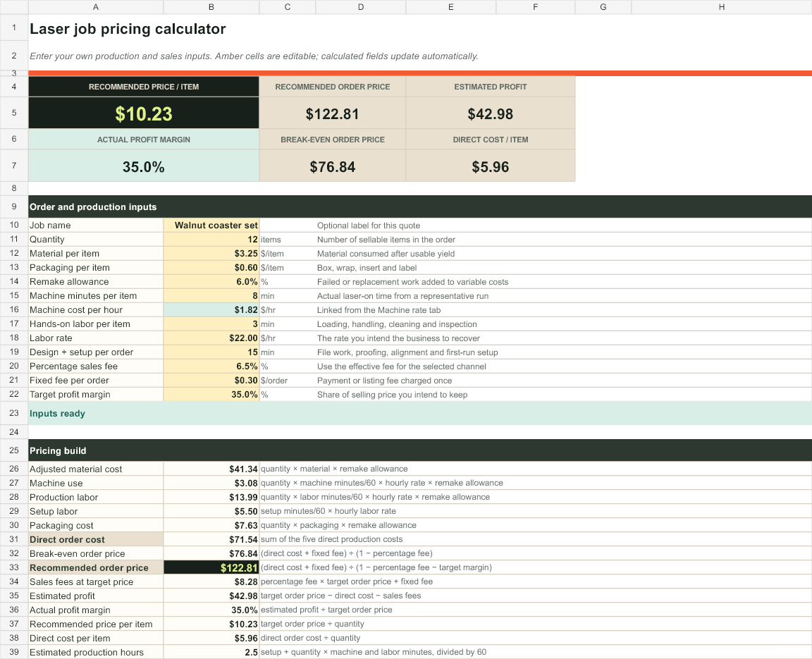Select the Target profit margin label cell
The image size is (812, 659).
[96, 394]
